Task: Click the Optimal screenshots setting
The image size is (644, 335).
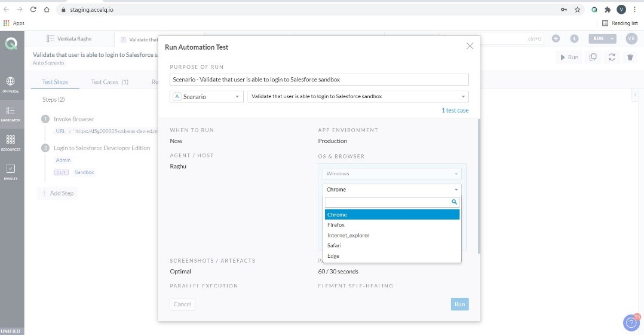Action: pos(180,271)
